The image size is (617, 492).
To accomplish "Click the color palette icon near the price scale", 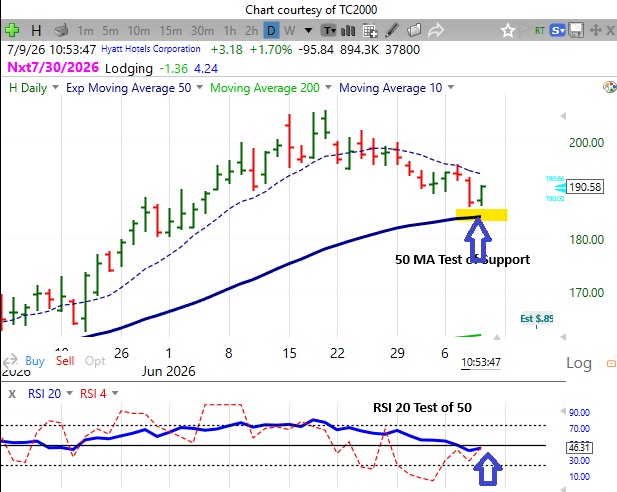I will pyautogui.click(x=610, y=87).
